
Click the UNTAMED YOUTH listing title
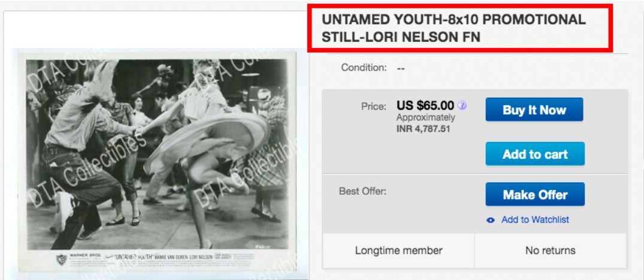(x=453, y=28)
